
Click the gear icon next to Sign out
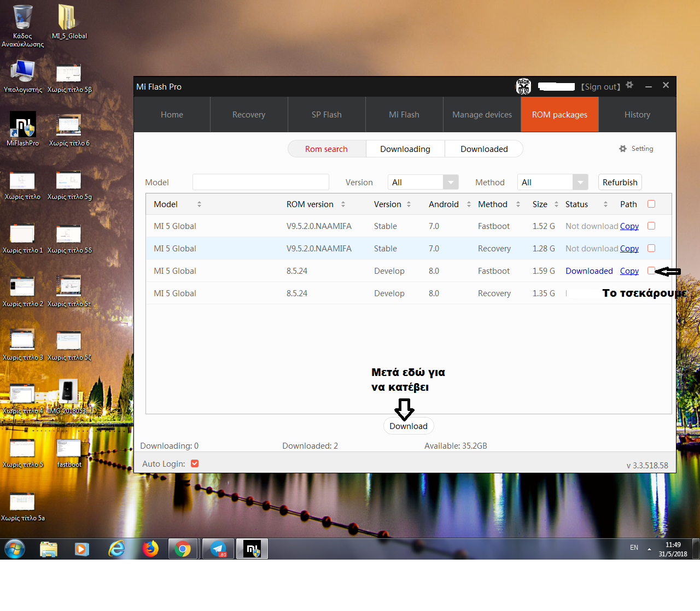pyautogui.click(x=629, y=85)
